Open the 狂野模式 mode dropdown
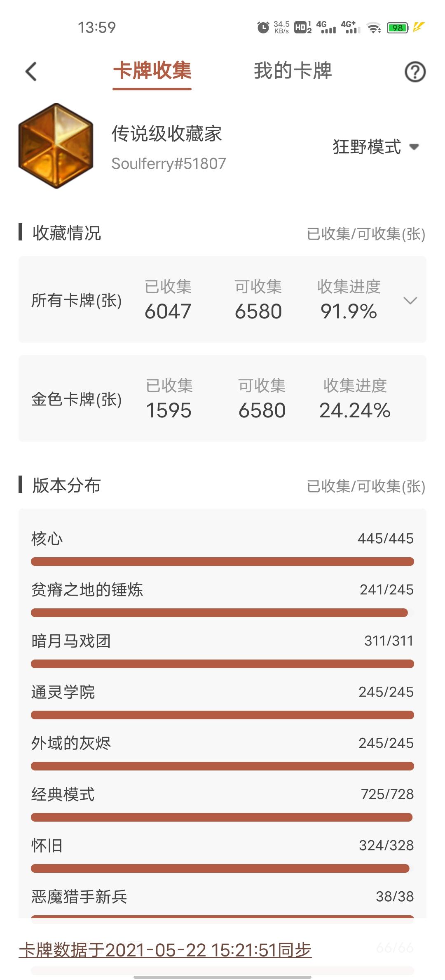Viewport: 445px width, 980px height. coord(376,147)
